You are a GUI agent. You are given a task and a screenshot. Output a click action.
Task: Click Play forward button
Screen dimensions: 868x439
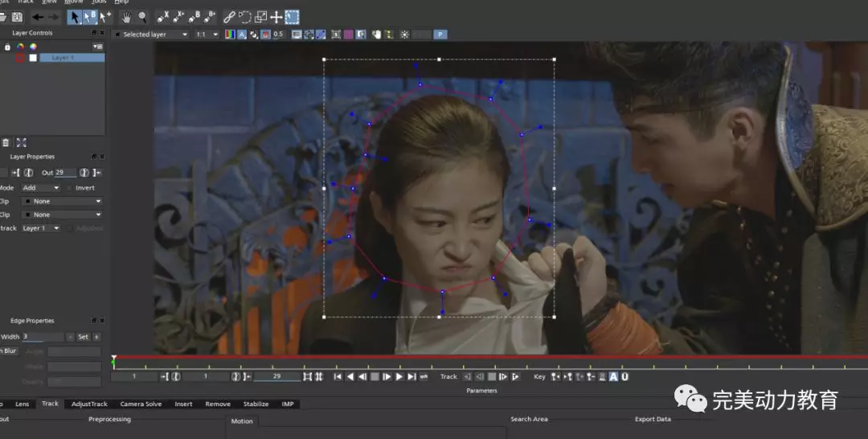point(399,377)
